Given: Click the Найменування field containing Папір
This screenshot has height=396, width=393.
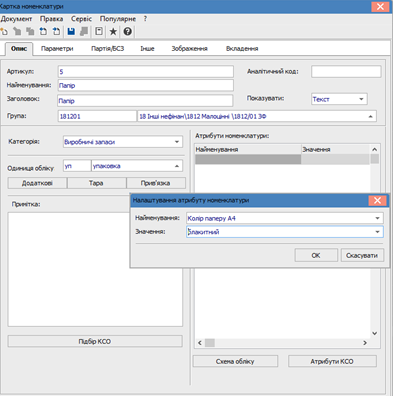Looking at the screenshot, I should [146, 86].
